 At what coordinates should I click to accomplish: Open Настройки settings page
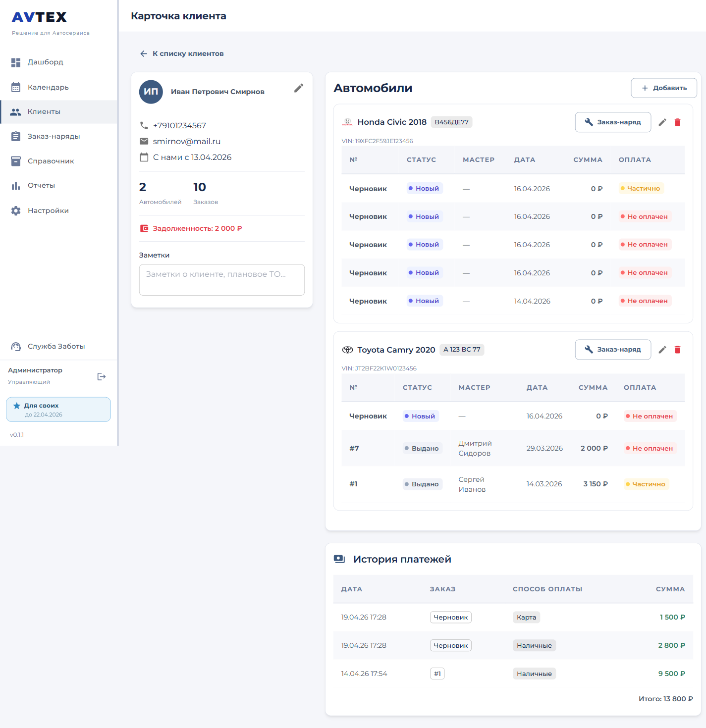click(48, 210)
